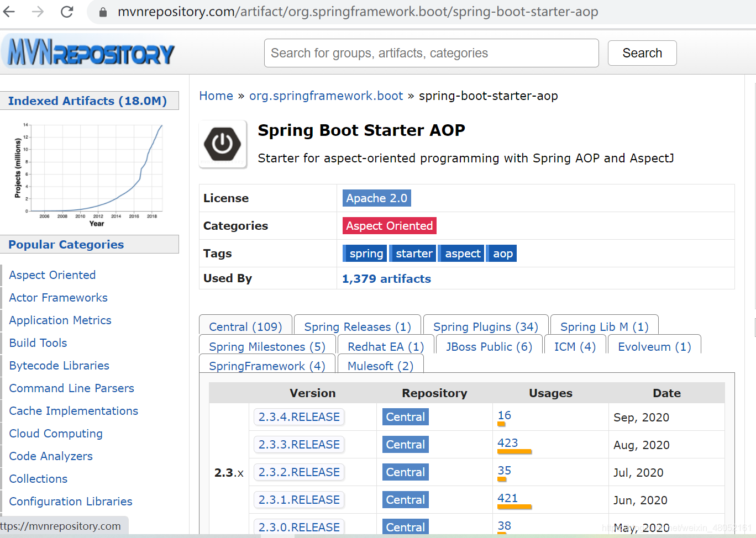Open the Build Tools category
The image size is (756, 538).
click(x=38, y=342)
